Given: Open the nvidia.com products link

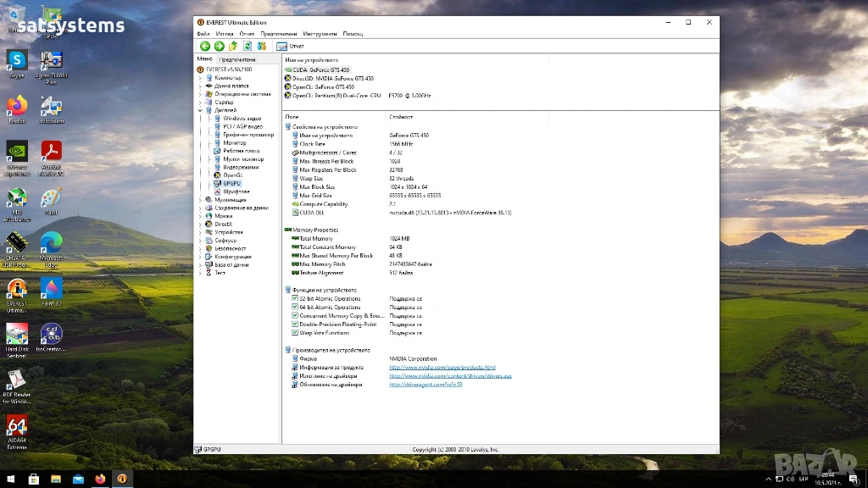Looking at the screenshot, I should click(442, 367).
